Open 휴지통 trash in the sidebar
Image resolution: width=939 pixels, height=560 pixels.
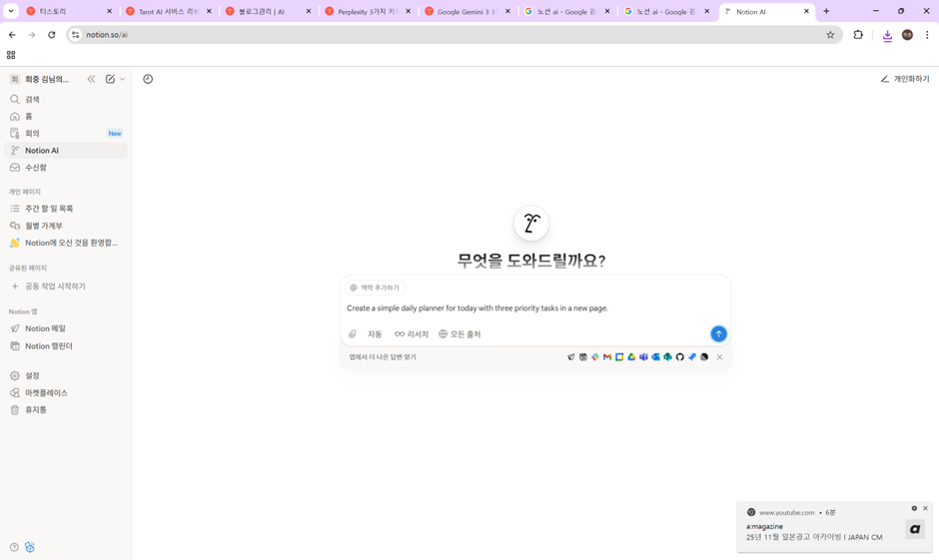click(66, 410)
